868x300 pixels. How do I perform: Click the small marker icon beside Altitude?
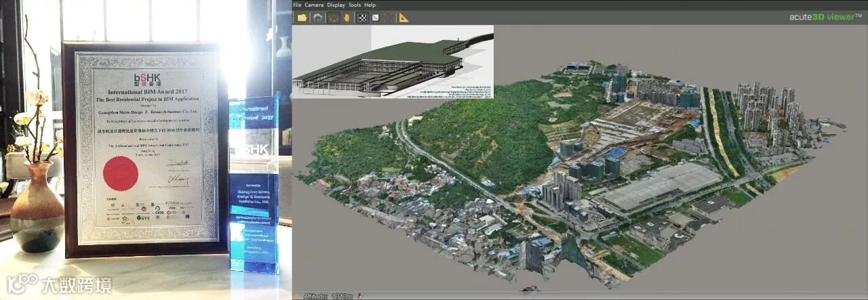pyautogui.click(x=361, y=296)
